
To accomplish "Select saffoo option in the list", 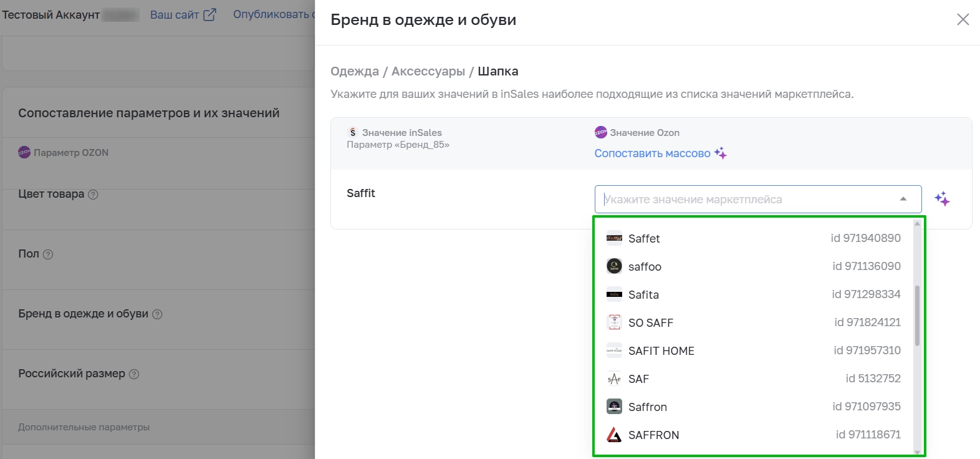I will [753, 266].
